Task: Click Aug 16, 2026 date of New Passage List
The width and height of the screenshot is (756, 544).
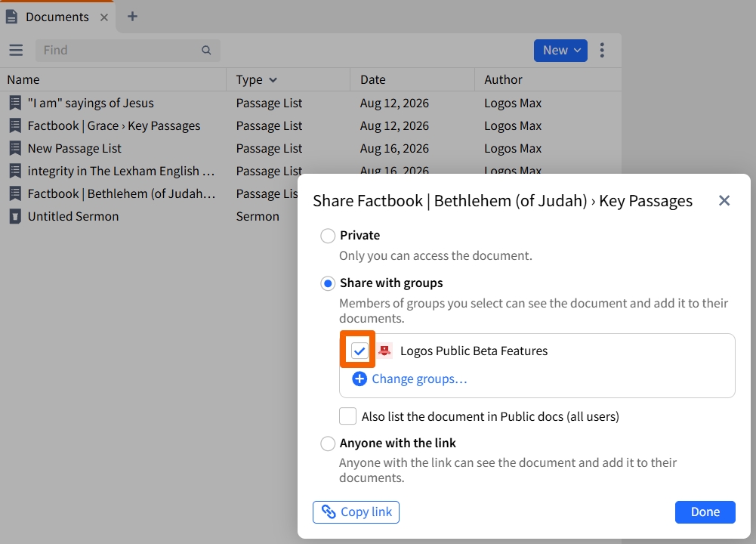Action: (x=394, y=148)
